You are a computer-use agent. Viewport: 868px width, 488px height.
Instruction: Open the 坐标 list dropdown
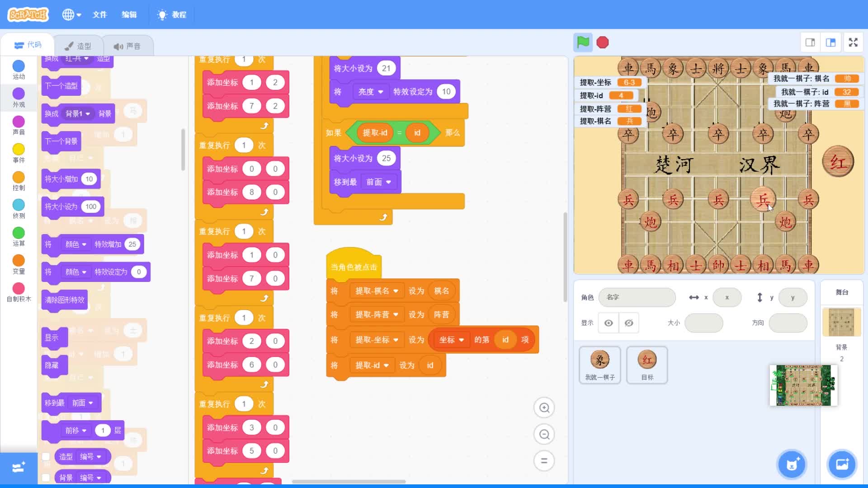coord(452,340)
